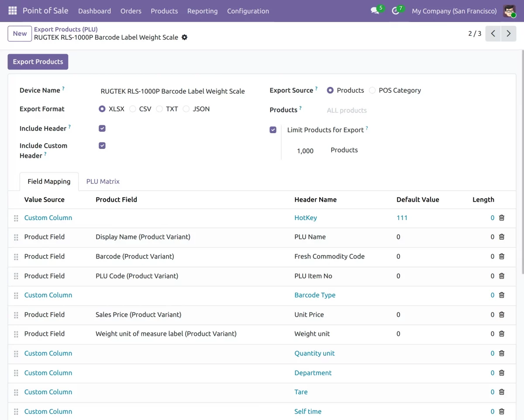Viewport: 524px width, 420px height.
Task: Open HotKey row Value Source dropdown
Action: coord(48,218)
